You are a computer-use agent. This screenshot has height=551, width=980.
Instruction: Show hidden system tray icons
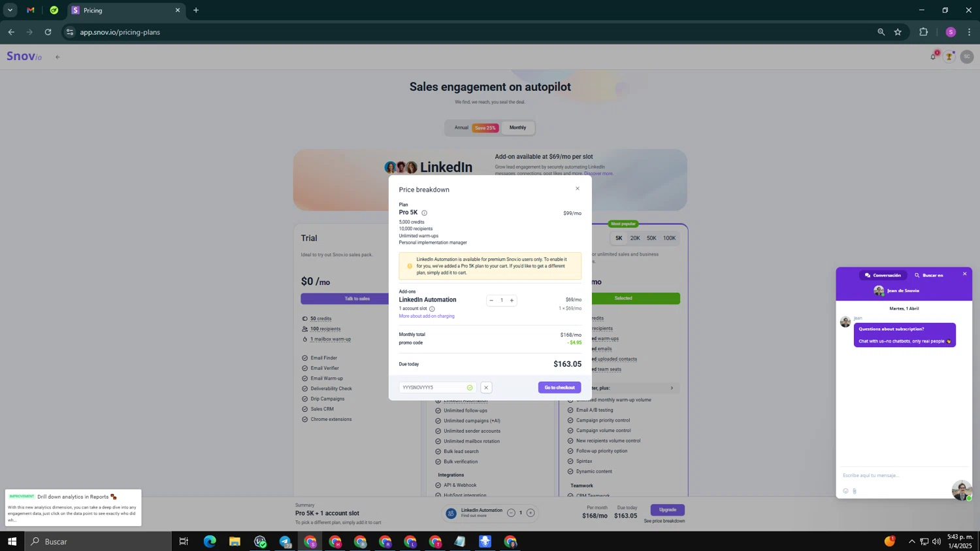912,541
